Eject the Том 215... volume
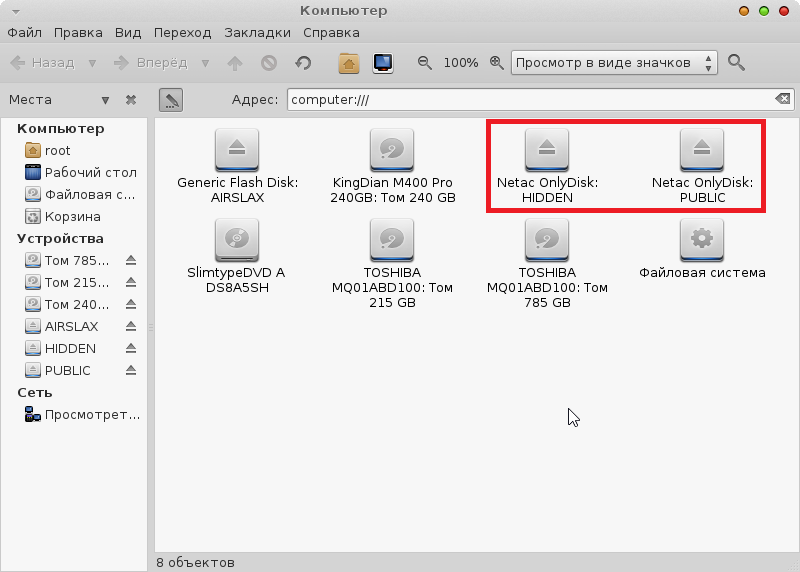The image size is (800, 572). coord(131,282)
